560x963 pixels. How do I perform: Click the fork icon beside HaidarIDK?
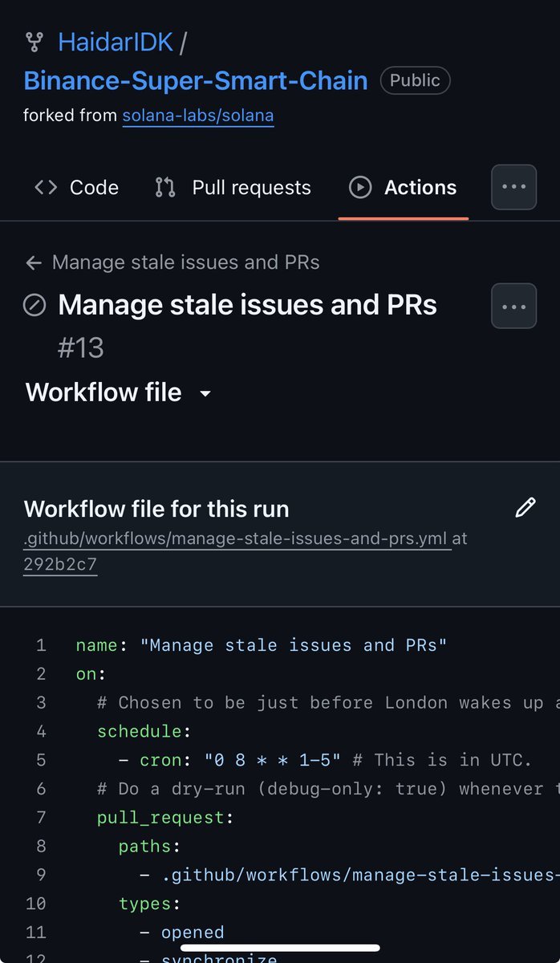[34, 42]
